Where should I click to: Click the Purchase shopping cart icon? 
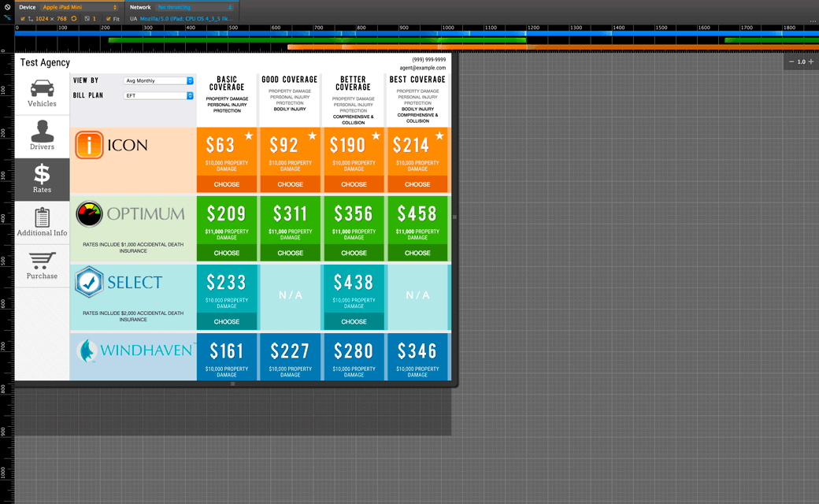[42, 261]
